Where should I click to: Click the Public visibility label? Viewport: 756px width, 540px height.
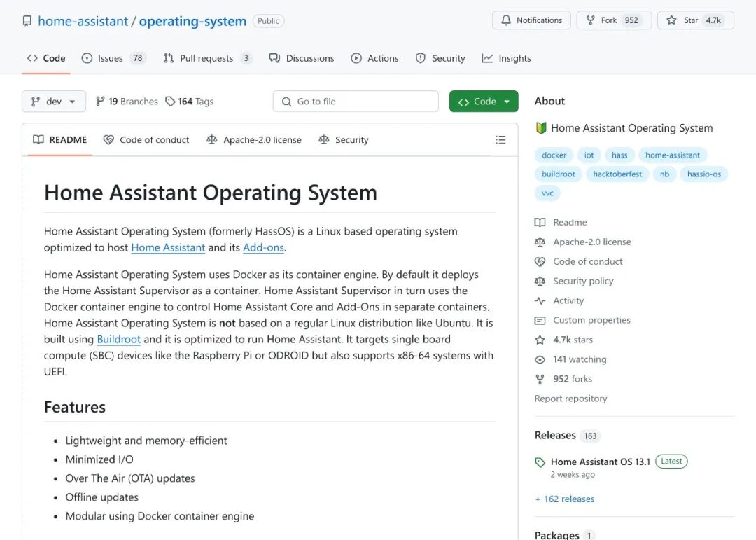(268, 21)
